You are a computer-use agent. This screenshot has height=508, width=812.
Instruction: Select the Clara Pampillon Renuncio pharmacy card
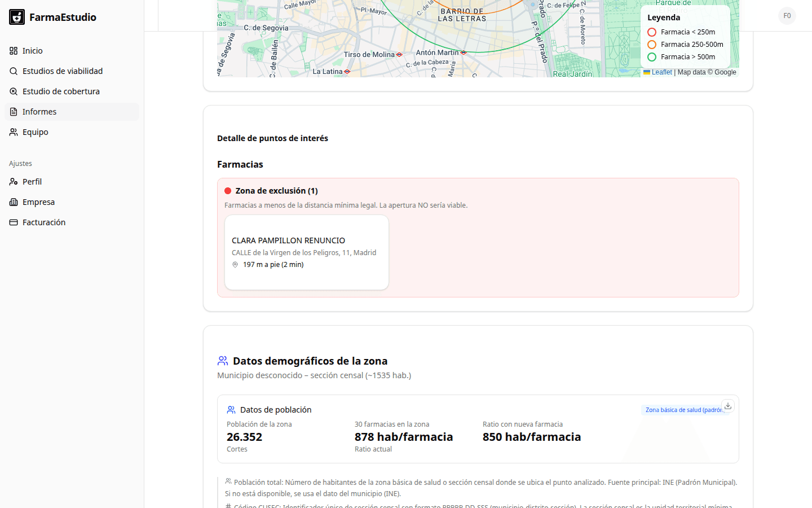click(x=306, y=252)
